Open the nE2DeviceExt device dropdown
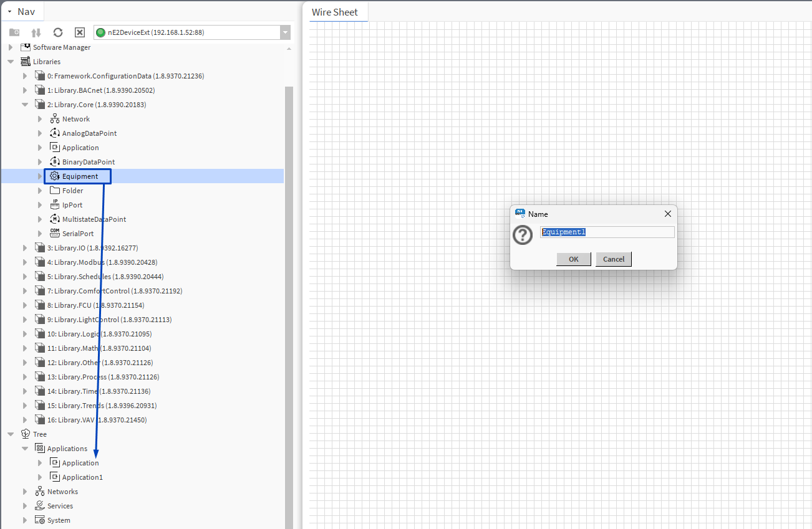Screen dimensions: 812x529 [x=285, y=32]
